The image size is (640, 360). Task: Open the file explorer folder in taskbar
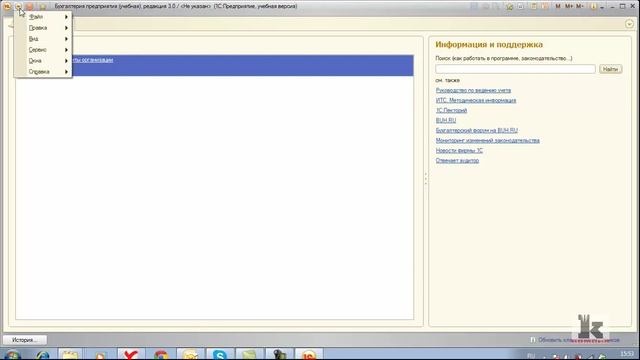(70, 354)
